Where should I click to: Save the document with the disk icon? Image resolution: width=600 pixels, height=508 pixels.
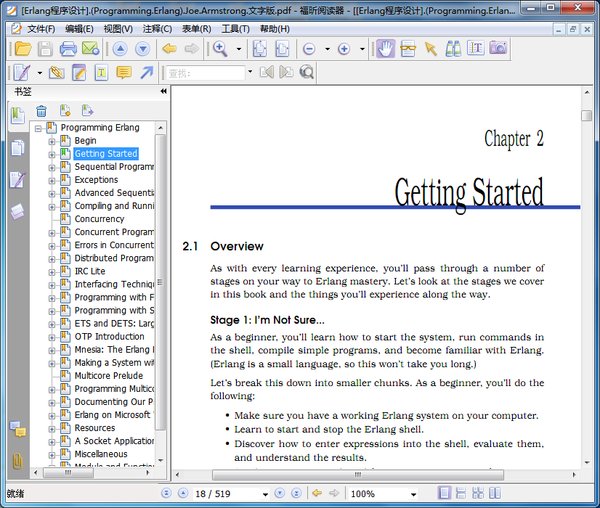point(45,49)
